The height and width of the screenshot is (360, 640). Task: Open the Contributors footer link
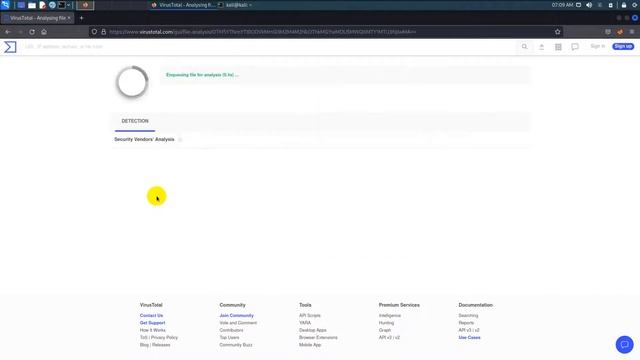(231, 330)
